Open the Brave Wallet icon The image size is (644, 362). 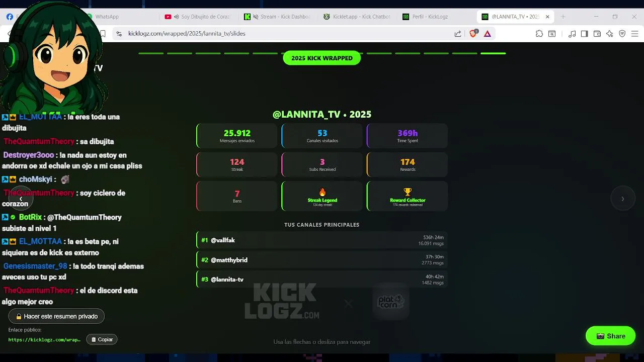pyautogui.click(x=597, y=34)
